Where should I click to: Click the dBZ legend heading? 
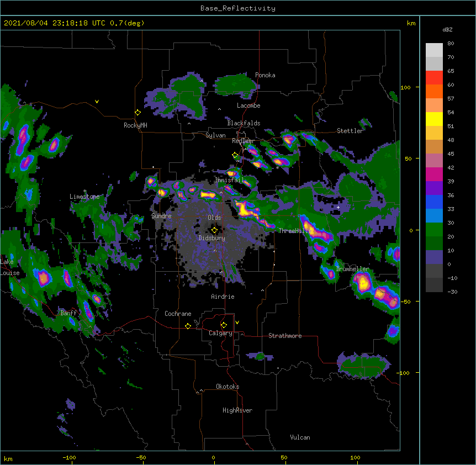447,30
